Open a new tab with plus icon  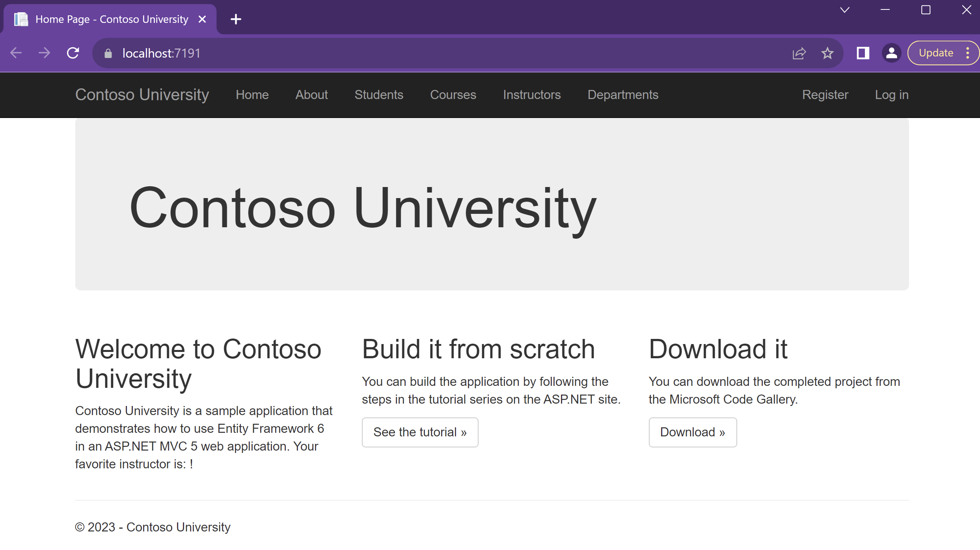point(236,19)
